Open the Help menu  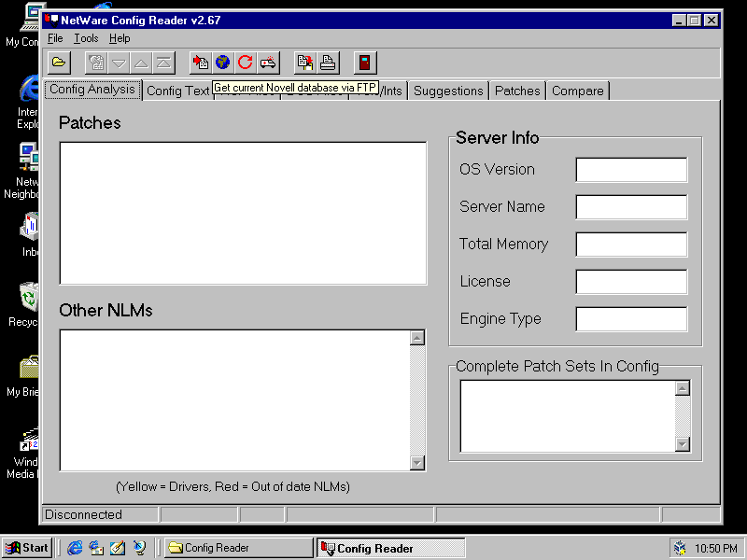click(x=120, y=38)
